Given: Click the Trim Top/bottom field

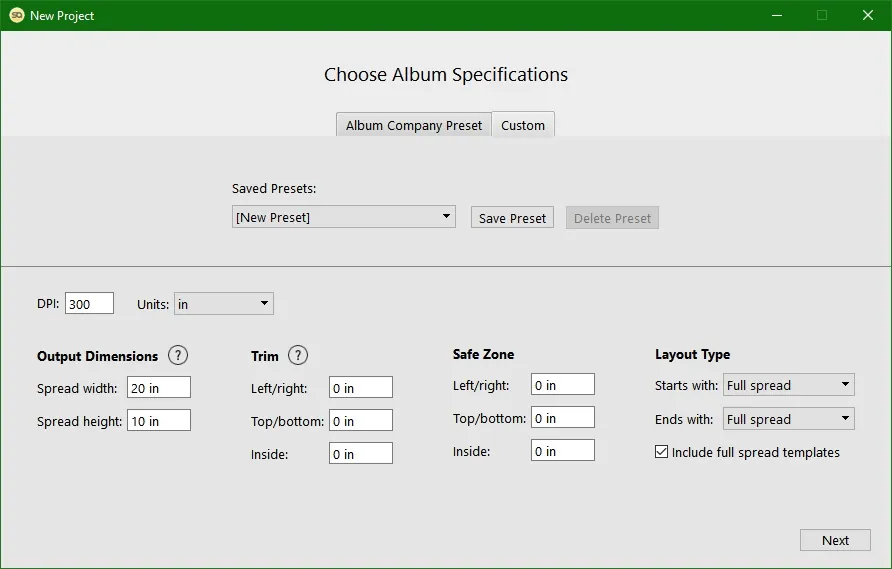Looking at the screenshot, I should click(361, 420).
